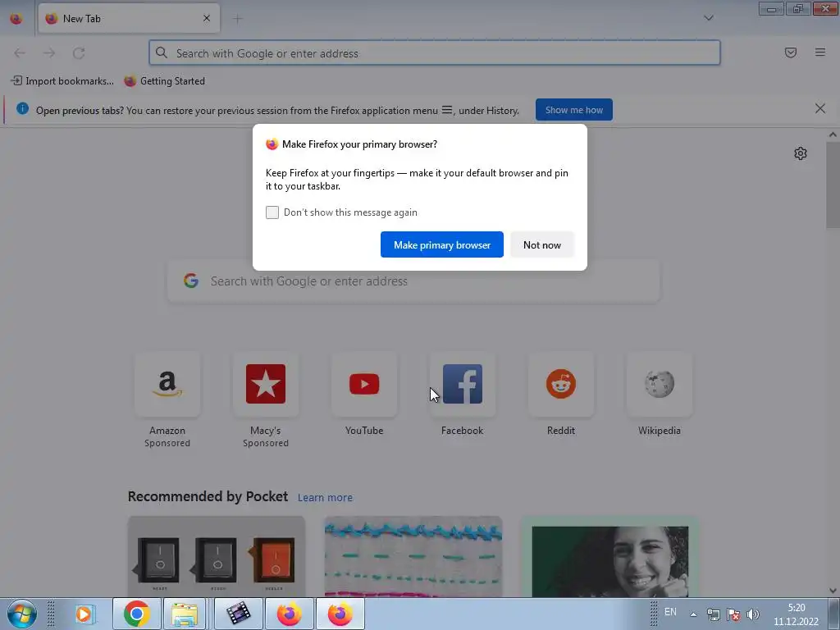Click the search icon in the address bar
The image size is (840, 630).
point(162,52)
